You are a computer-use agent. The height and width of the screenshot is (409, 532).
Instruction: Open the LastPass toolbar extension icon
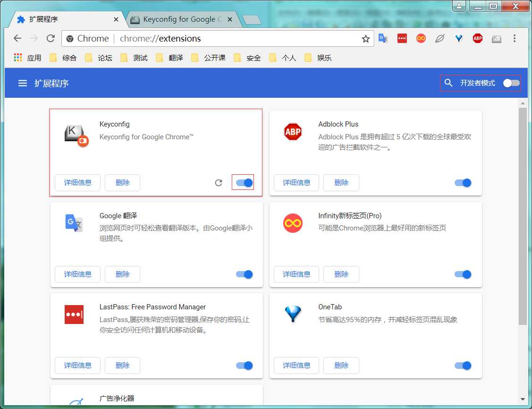(x=402, y=38)
